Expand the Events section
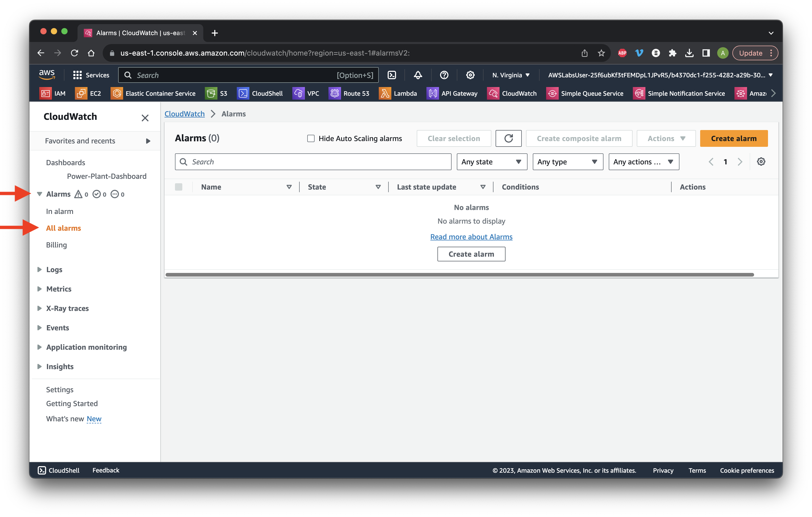 40,328
